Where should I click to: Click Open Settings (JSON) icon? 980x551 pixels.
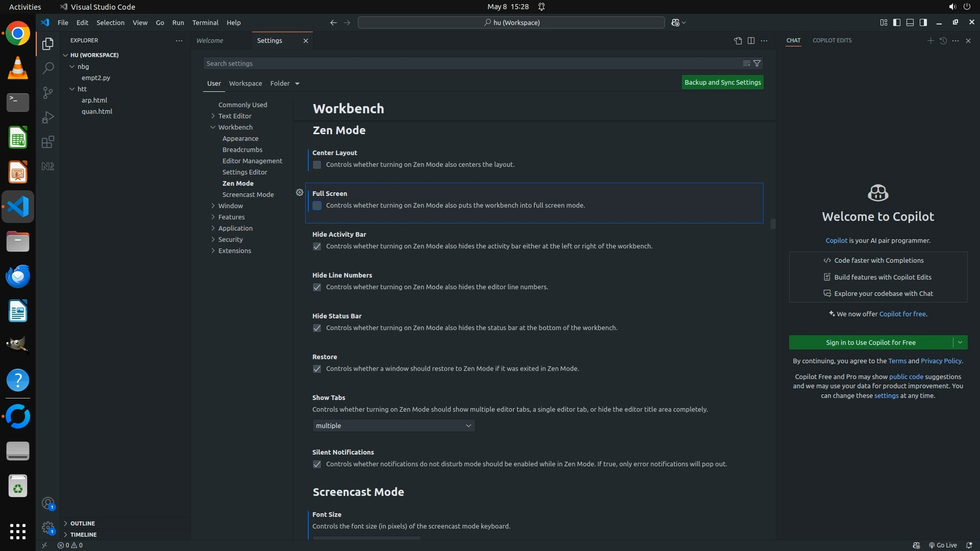pyautogui.click(x=738, y=41)
